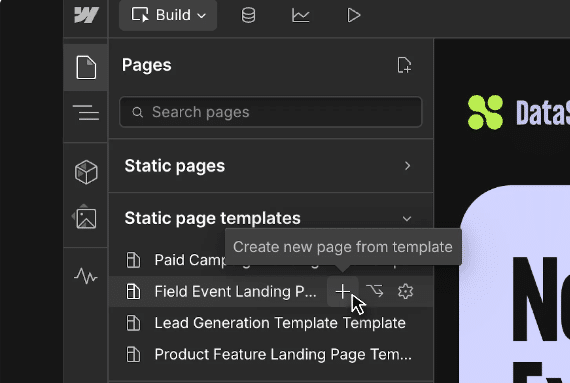Open the Build mode dropdown
The height and width of the screenshot is (383, 570).
tap(168, 15)
